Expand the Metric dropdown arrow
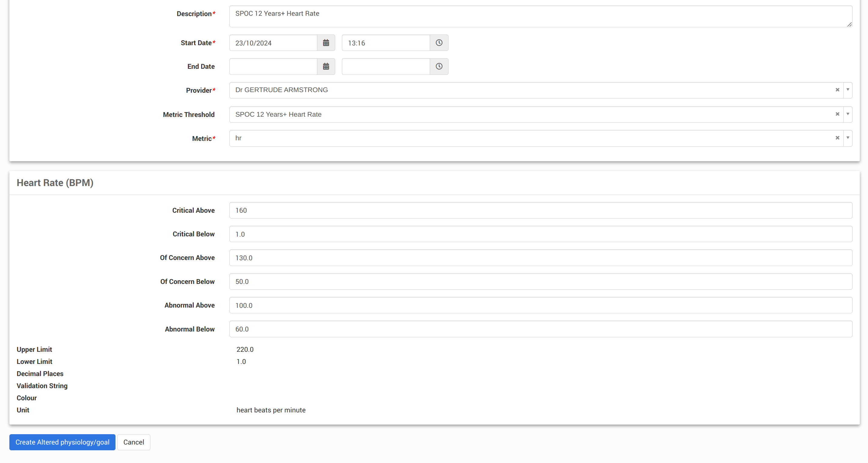 (848, 138)
